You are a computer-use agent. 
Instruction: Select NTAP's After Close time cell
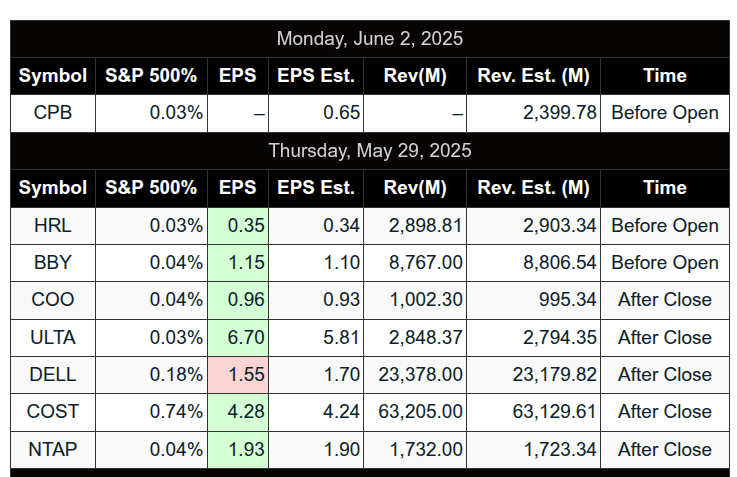(x=665, y=450)
